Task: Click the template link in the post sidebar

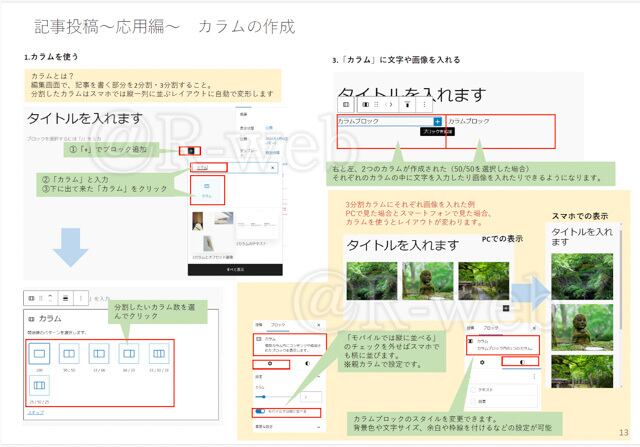Action: click(272, 153)
